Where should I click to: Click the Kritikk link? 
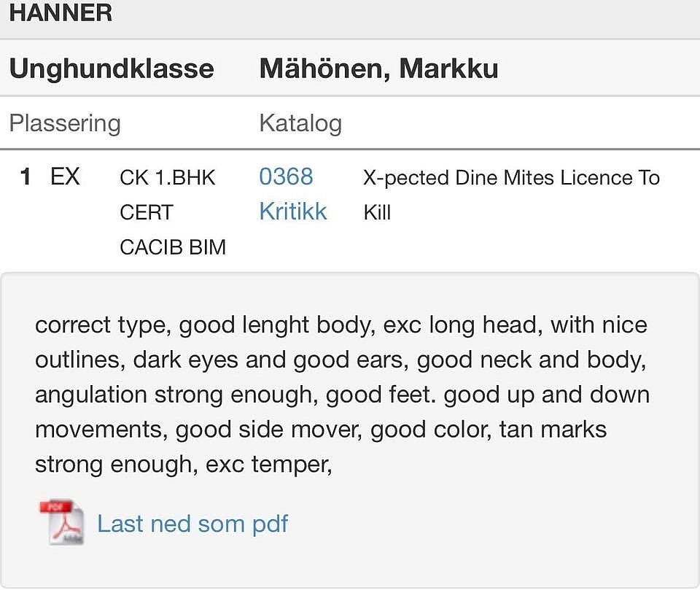coord(293,211)
